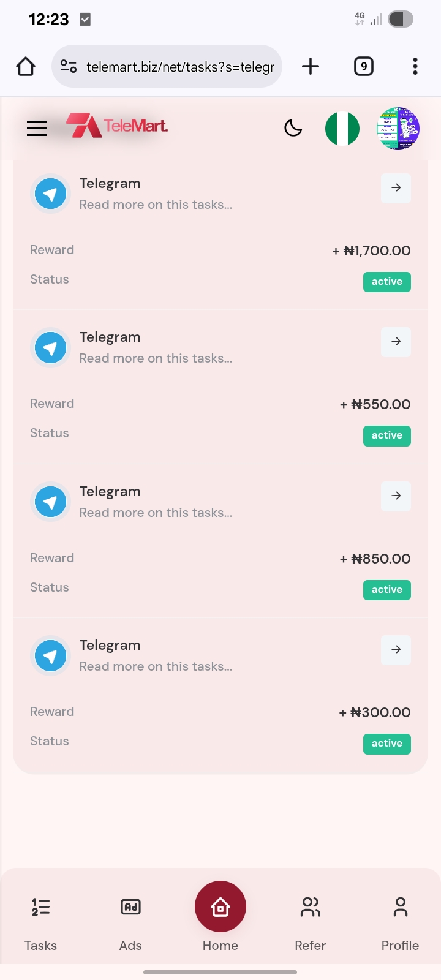Switch to the Tasks tab
Image resolution: width=441 pixels, height=980 pixels.
[40, 917]
